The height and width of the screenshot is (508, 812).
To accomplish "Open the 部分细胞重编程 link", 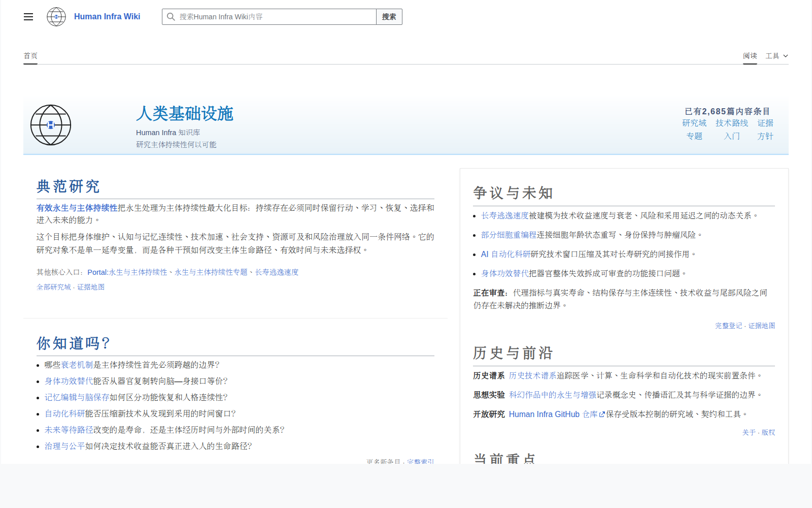I will [x=509, y=235].
